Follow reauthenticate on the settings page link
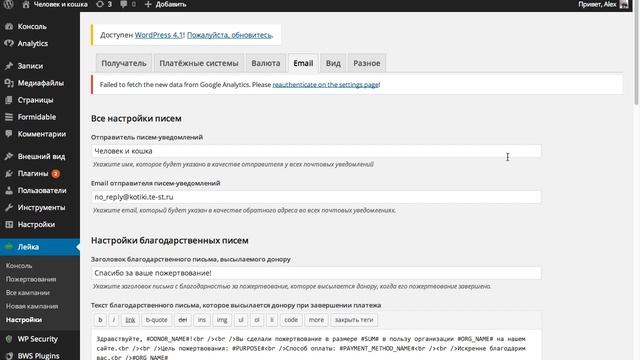The width and height of the screenshot is (640, 360). [325, 85]
